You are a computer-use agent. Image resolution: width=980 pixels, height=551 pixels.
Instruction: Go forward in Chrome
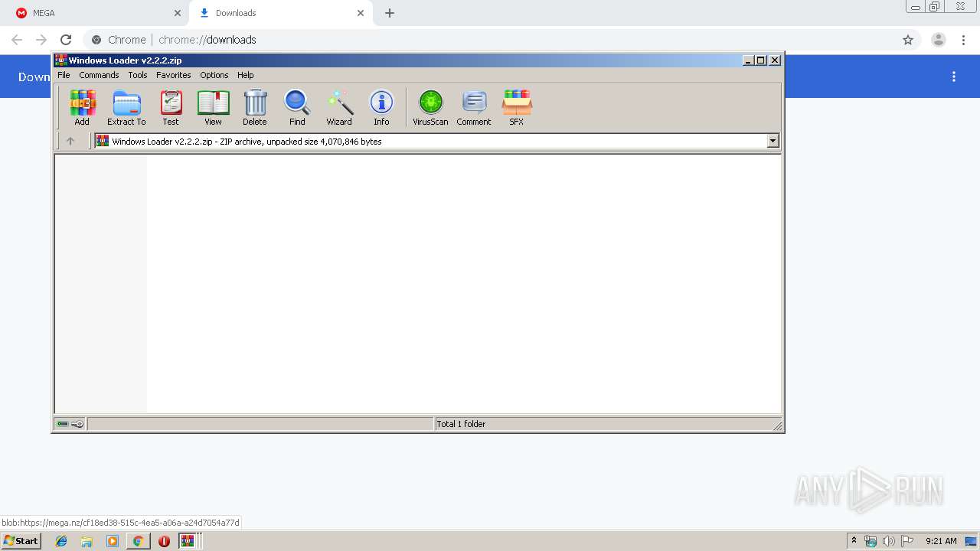41,40
